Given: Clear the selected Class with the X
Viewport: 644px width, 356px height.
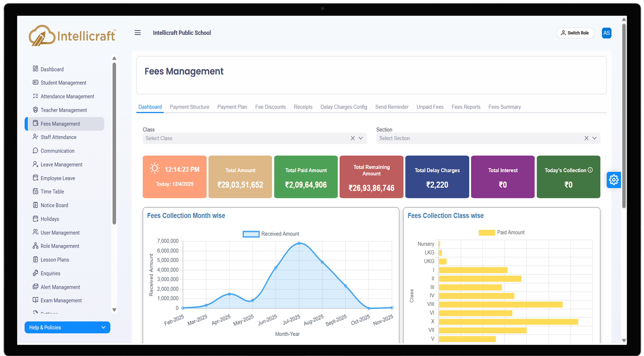Looking at the screenshot, I should 353,138.
